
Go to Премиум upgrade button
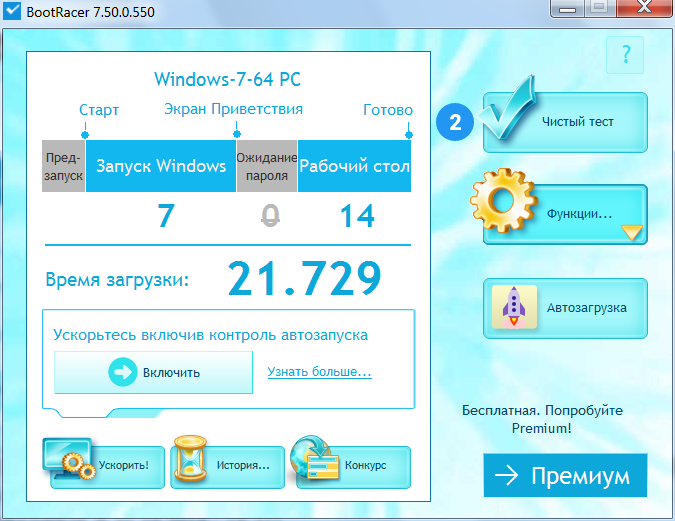tap(565, 475)
